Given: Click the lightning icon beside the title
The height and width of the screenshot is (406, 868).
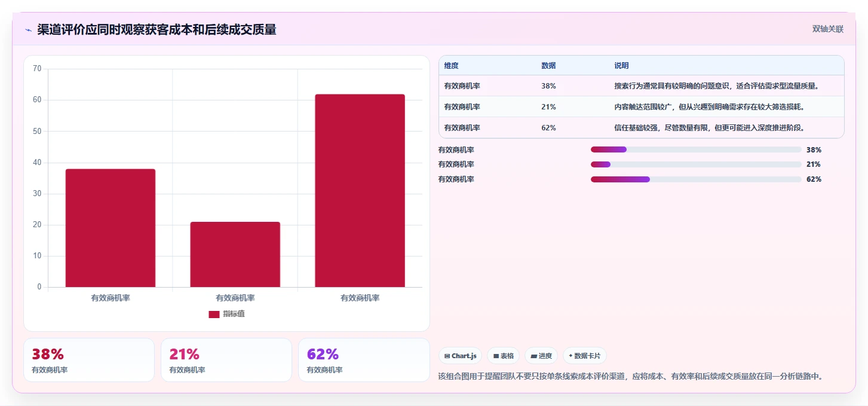Looking at the screenshot, I should coord(28,30).
